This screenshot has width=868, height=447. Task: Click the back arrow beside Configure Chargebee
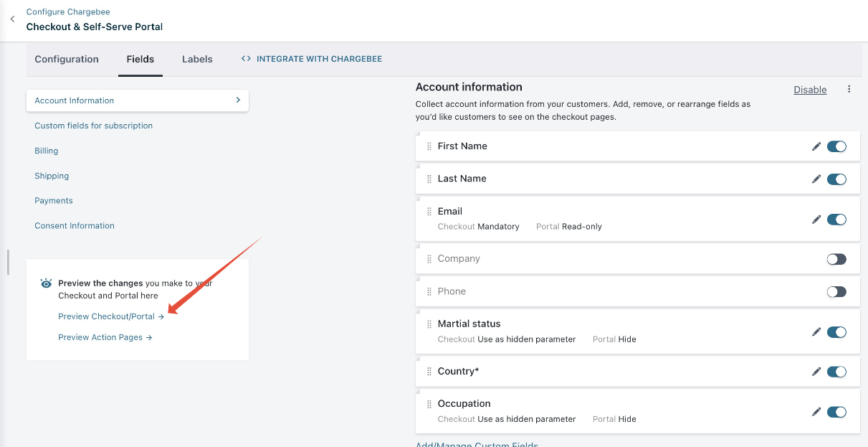(12, 19)
